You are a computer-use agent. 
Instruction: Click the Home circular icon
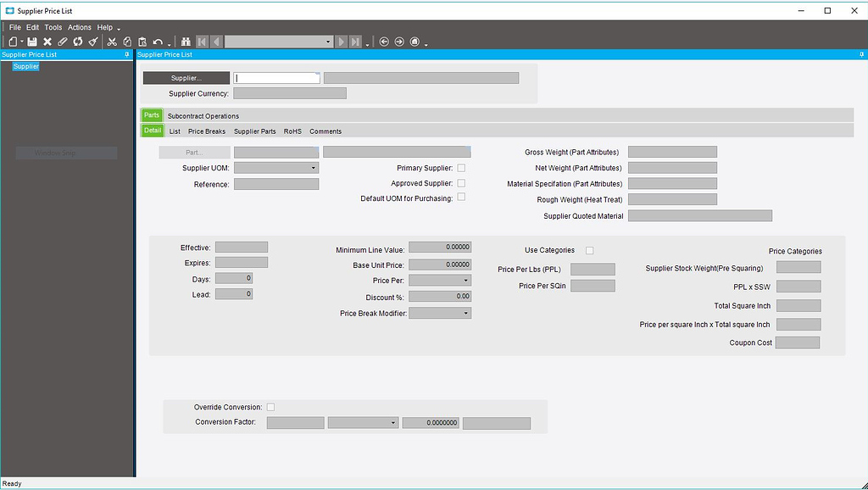[x=415, y=42]
